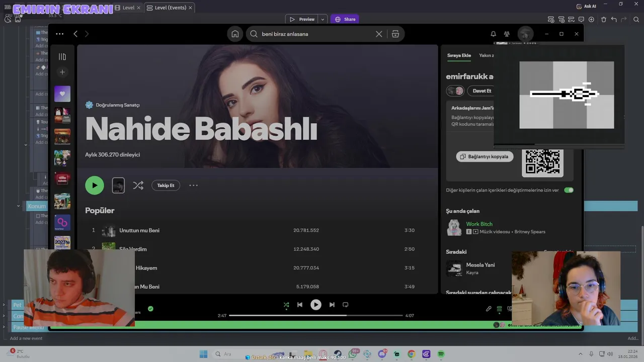The image size is (644, 362).
Task: Search events with magnifier icon
Action: tap(636, 19)
